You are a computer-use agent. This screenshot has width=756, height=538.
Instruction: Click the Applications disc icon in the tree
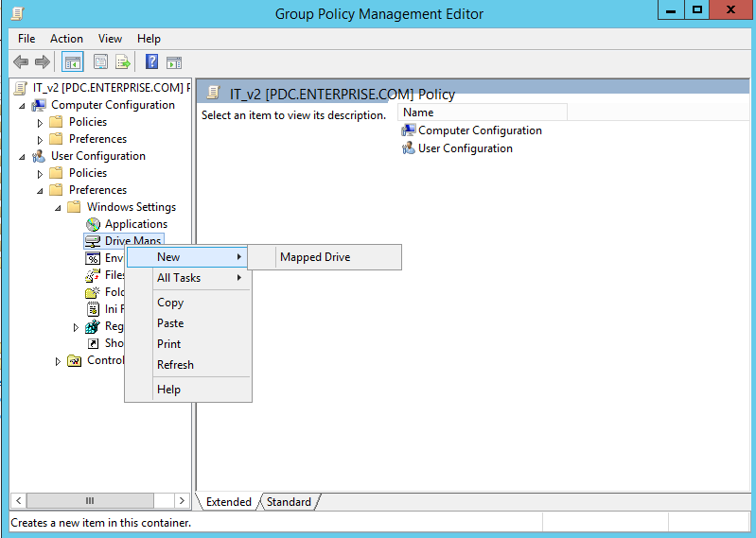click(93, 224)
